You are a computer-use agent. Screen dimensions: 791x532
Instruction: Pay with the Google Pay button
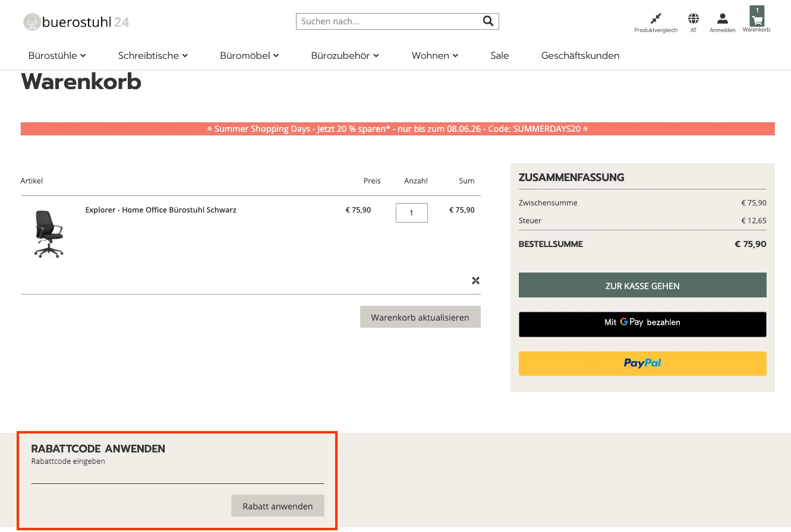[x=642, y=324]
